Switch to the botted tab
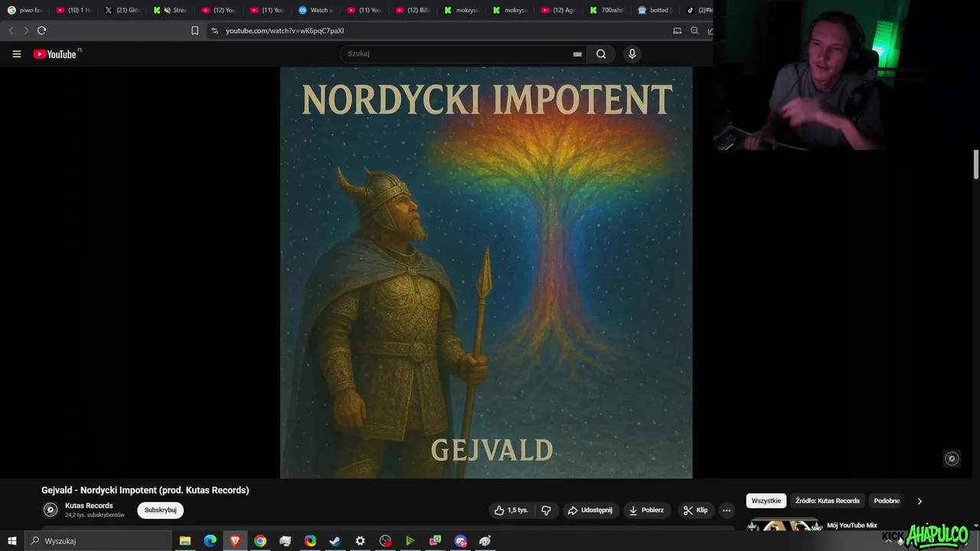 tap(655, 10)
